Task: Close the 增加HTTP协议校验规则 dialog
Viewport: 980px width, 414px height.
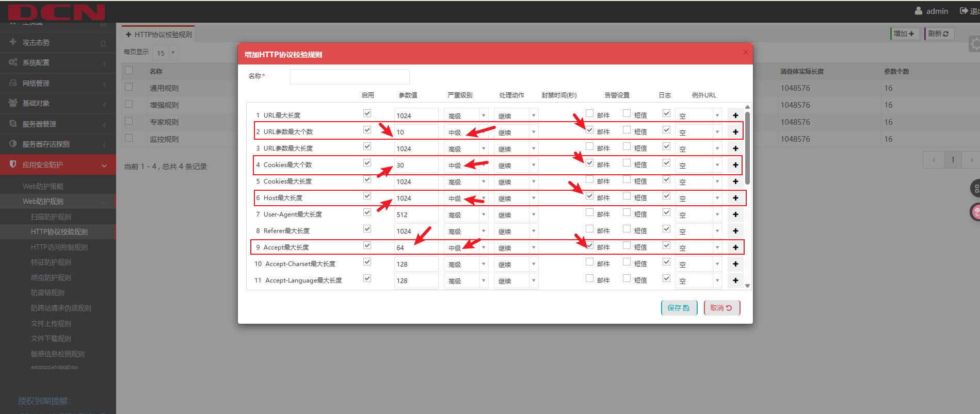Action: coord(745,52)
